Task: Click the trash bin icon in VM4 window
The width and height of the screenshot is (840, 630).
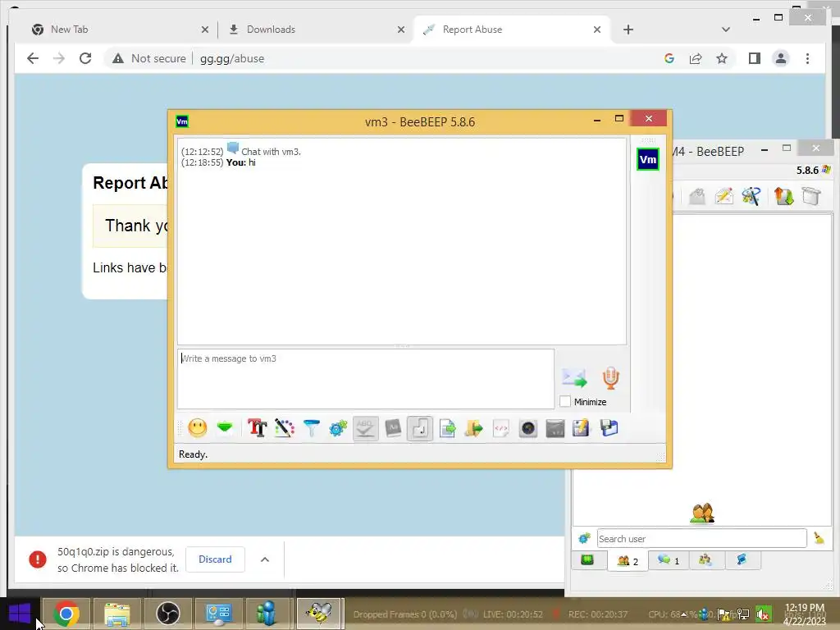Action: coord(811,196)
